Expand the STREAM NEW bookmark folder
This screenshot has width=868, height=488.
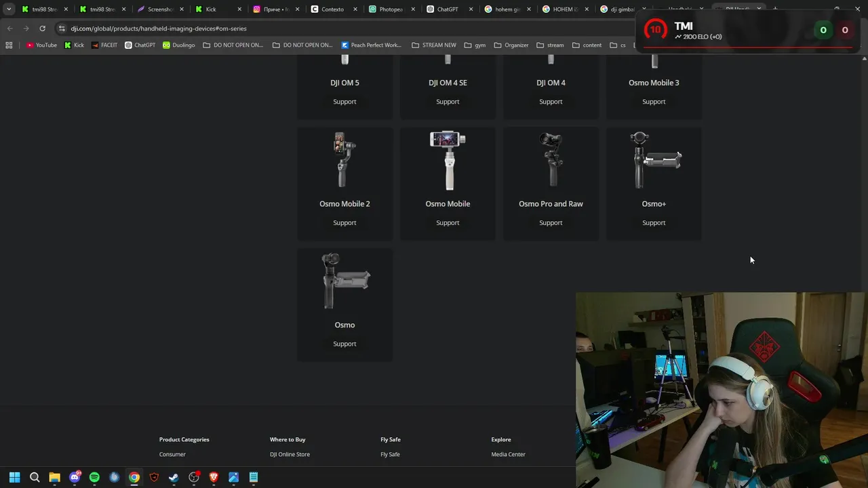click(x=434, y=45)
